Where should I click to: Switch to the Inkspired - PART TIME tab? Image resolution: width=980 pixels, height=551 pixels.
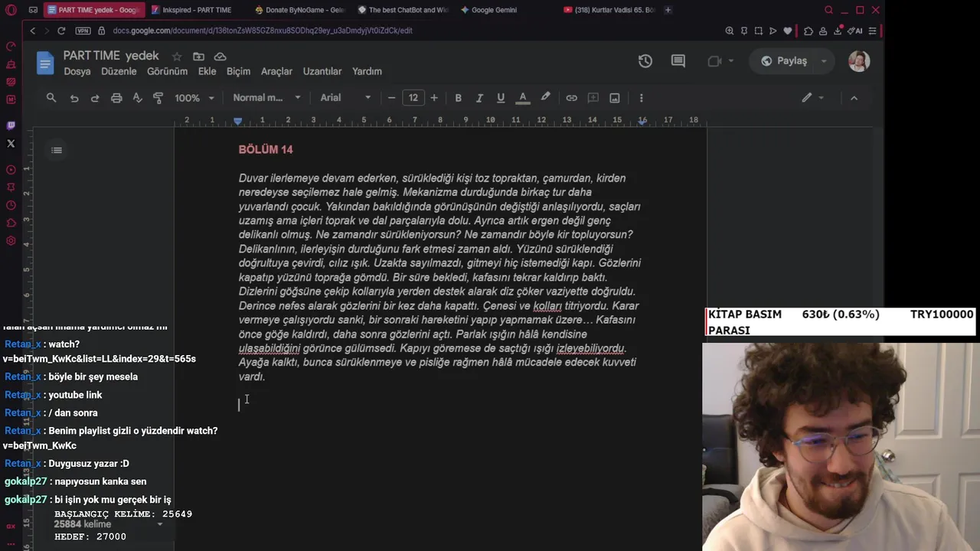(x=196, y=10)
